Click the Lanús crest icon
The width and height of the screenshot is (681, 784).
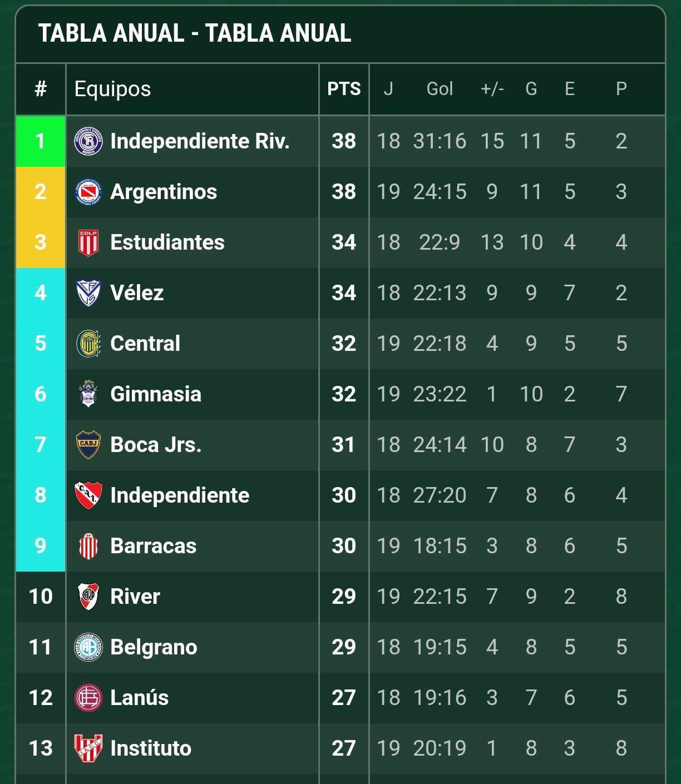click(x=88, y=698)
